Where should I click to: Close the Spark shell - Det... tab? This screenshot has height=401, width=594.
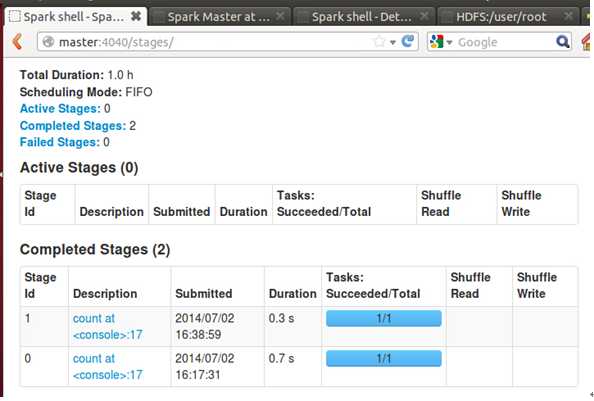(424, 16)
